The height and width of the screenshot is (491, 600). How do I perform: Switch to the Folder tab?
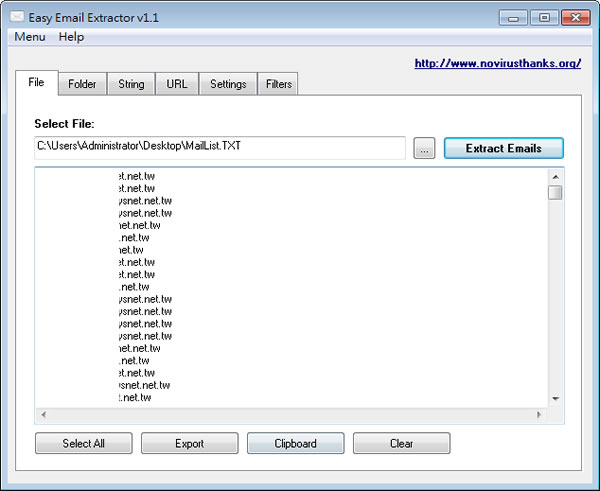click(x=82, y=84)
